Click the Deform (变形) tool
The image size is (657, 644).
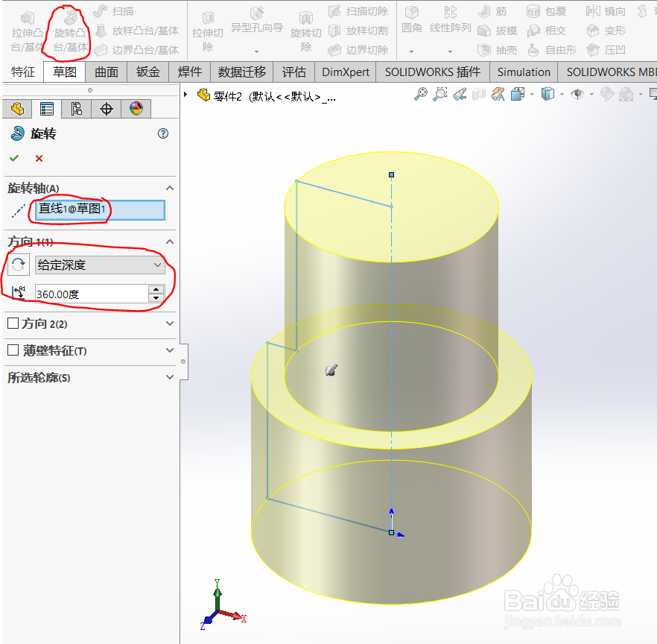pos(606,31)
